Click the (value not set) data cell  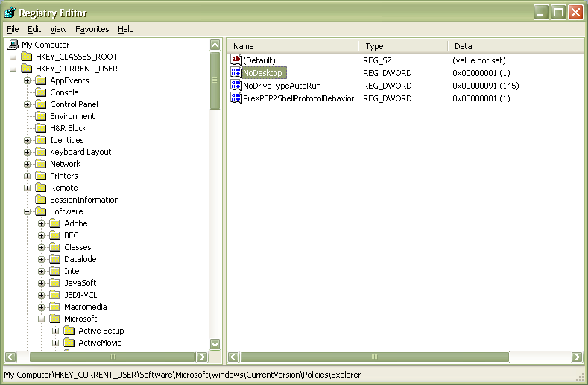(x=479, y=60)
